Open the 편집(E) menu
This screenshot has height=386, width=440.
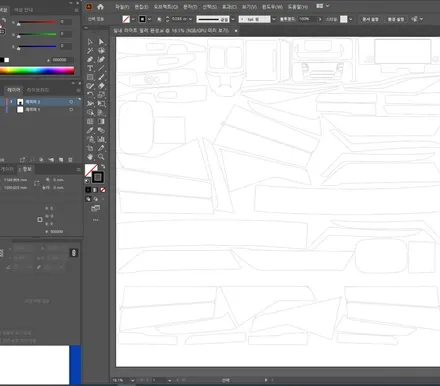click(141, 7)
